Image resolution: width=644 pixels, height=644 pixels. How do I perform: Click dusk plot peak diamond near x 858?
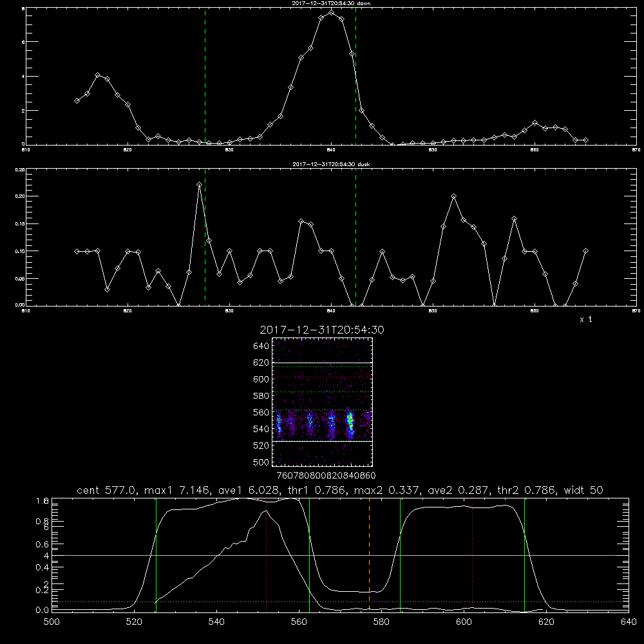point(514,219)
